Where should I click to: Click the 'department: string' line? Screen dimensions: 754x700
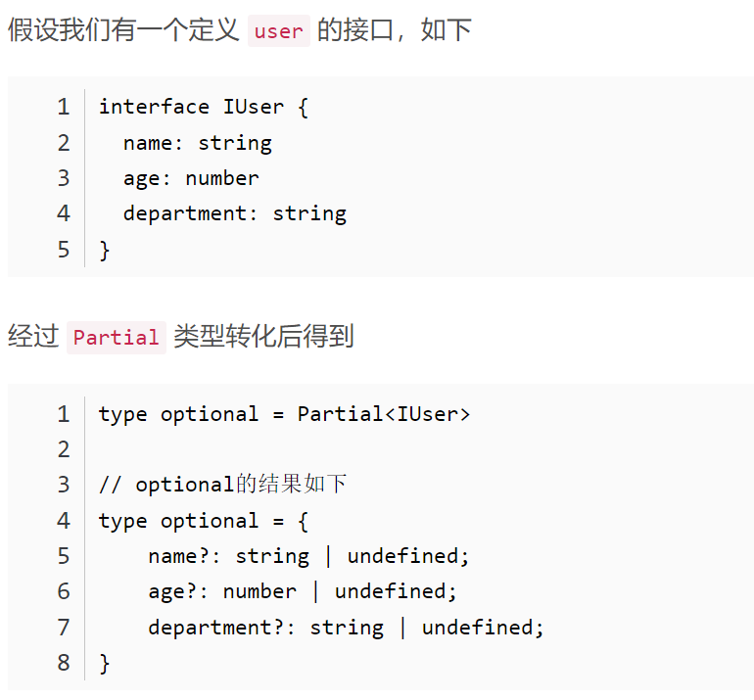235,213
